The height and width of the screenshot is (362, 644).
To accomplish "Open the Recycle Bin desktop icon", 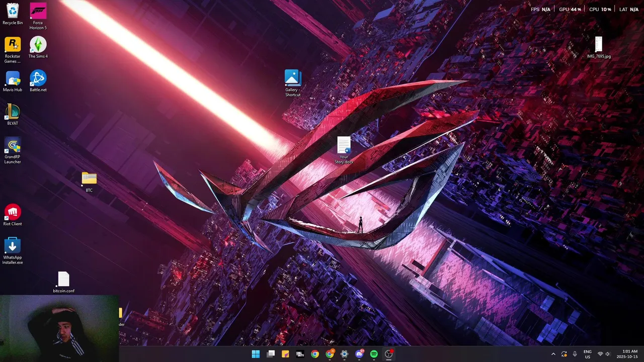I will (x=13, y=14).
